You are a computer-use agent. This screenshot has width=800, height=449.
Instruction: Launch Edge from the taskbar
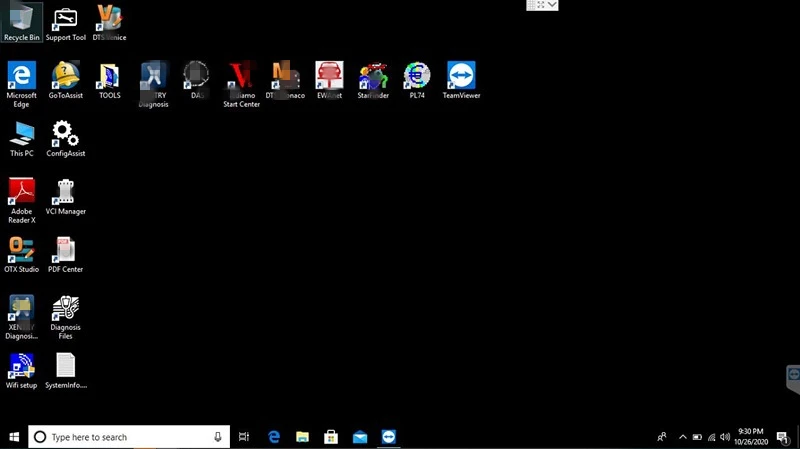[274, 437]
